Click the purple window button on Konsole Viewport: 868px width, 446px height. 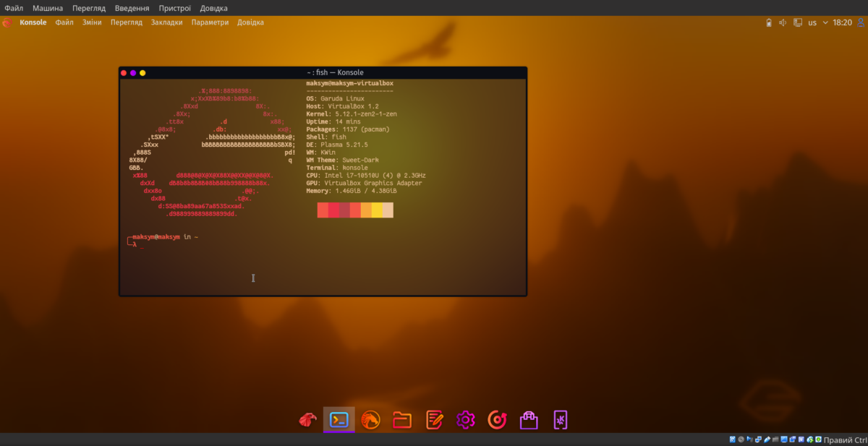pyautogui.click(x=133, y=72)
